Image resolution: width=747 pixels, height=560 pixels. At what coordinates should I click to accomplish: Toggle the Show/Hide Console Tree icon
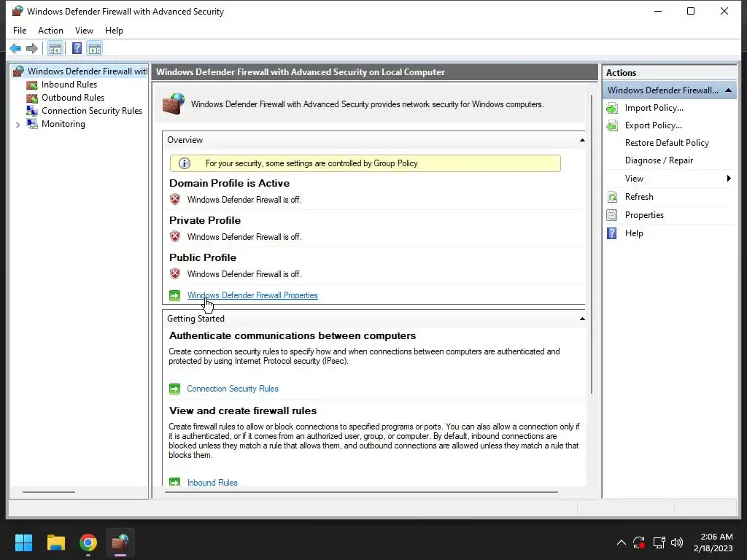[55, 48]
